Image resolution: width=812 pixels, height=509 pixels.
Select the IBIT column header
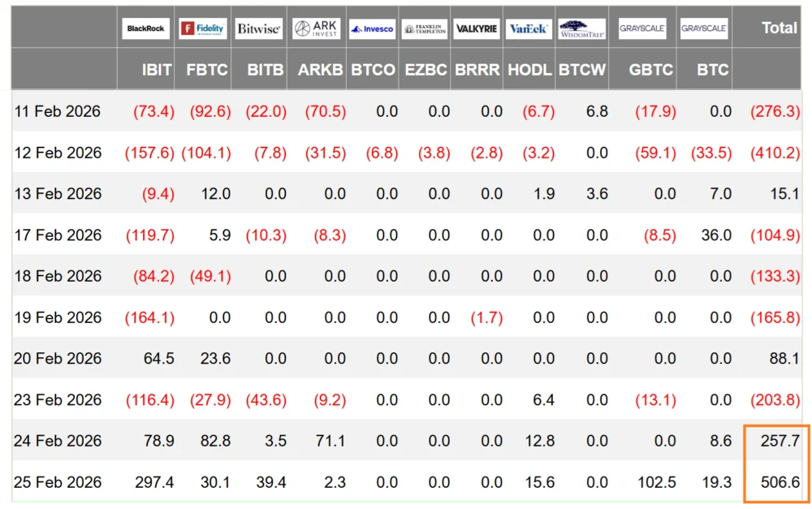156,70
